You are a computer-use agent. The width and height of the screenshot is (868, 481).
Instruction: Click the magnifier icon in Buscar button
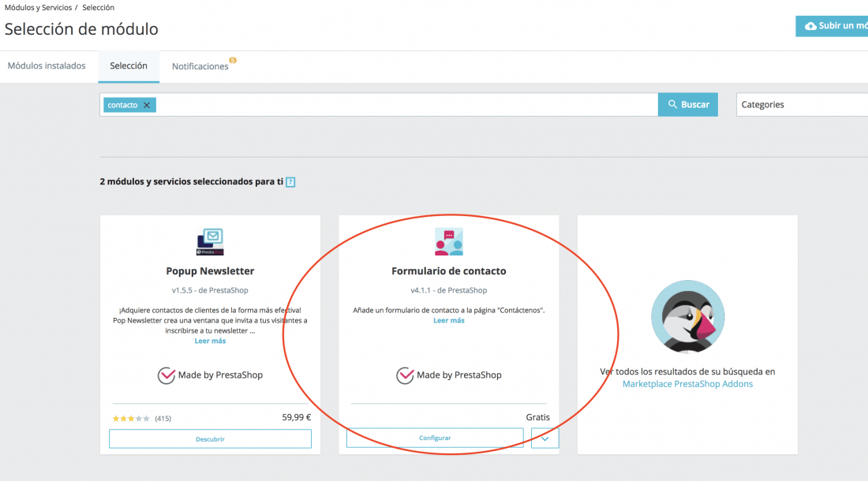tap(672, 105)
